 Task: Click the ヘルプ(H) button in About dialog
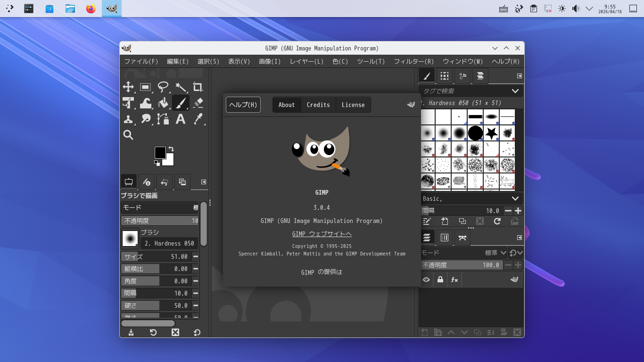[243, 105]
